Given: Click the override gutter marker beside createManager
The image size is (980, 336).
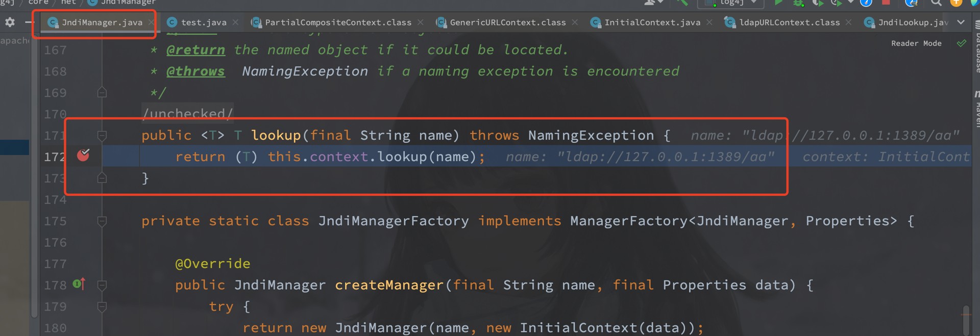Looking at the screenshot, I should pyautogui.click(x=79, y=284).
